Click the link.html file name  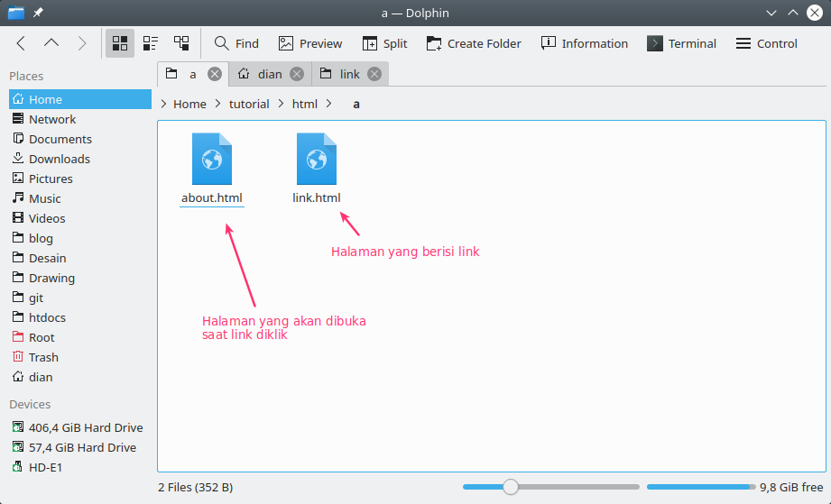coord(317,198)
